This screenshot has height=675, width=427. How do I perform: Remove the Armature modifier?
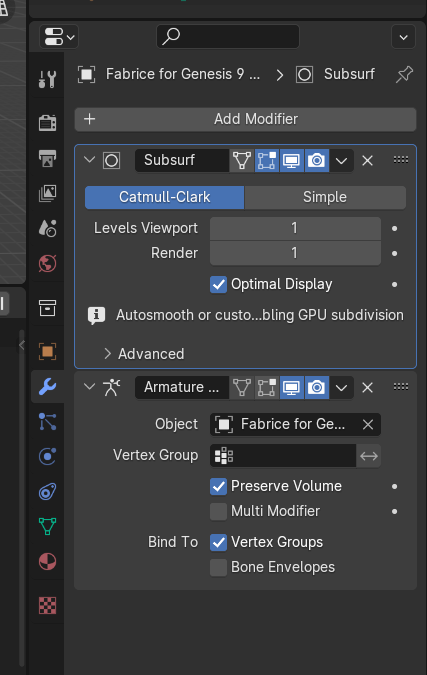(368, 387)
